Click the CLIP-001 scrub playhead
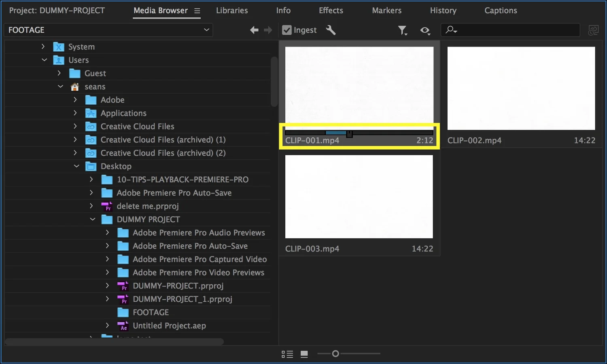This screenshot has width=607, height=364. [349, 134]
